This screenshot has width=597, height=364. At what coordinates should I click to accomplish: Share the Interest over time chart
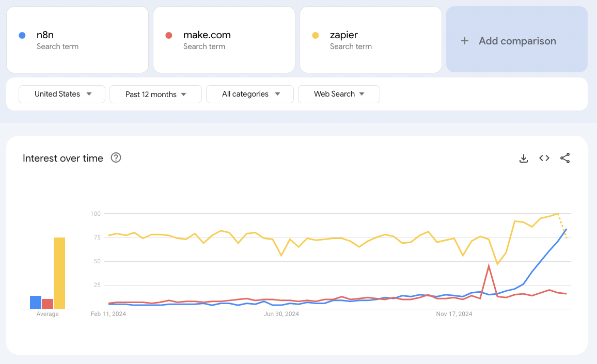(565, 159)
